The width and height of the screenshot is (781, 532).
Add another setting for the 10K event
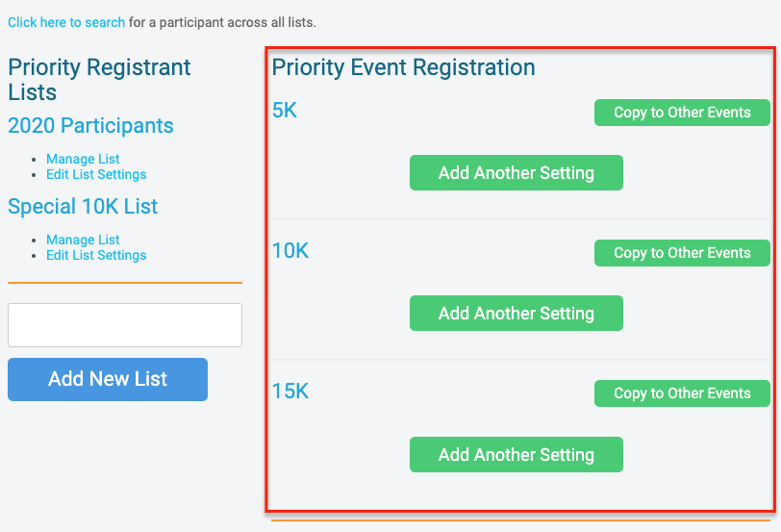[516, 314]
